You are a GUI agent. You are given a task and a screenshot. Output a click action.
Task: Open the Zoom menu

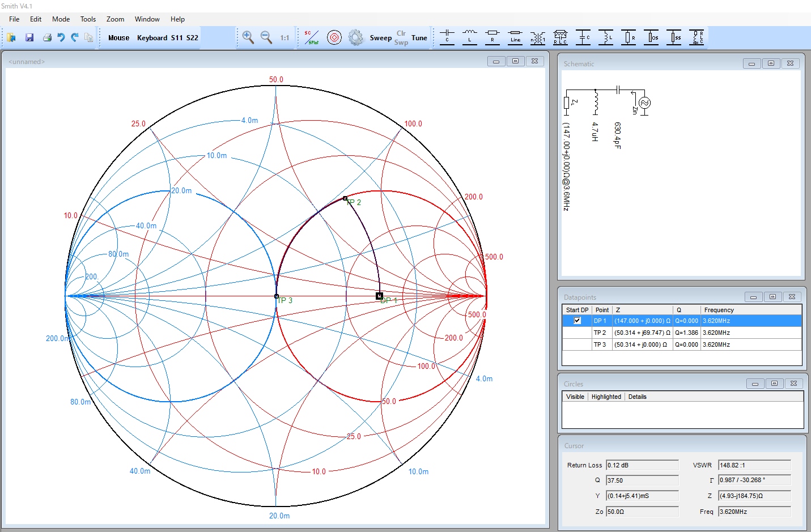pyautogui.click(x=115, y=19)
